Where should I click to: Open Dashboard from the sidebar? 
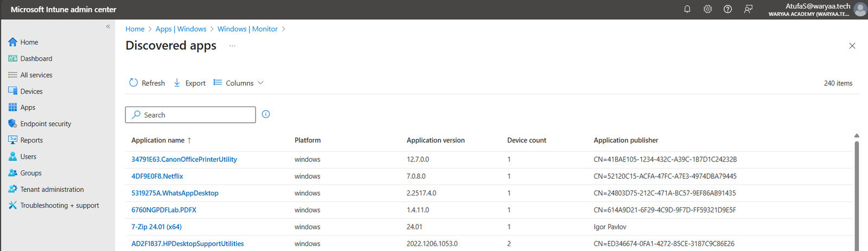point(36,59)
